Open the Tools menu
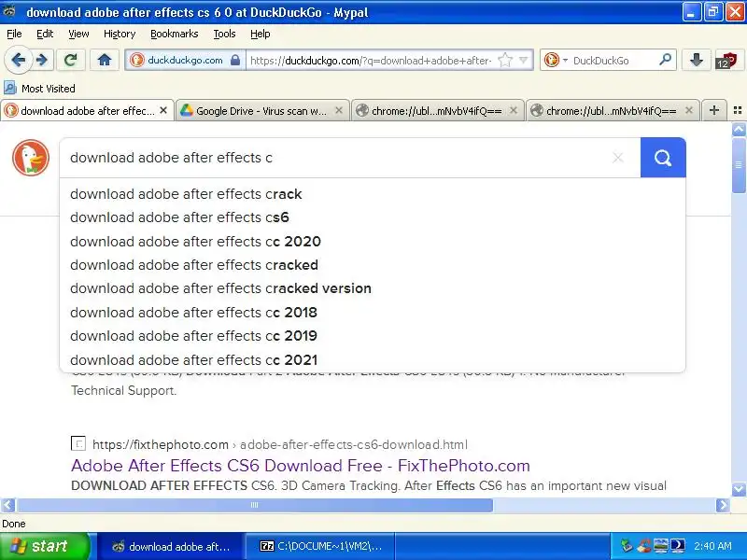The height and width of the screenshot is (560, 747). pyautogui.click(x=224, y=34)
